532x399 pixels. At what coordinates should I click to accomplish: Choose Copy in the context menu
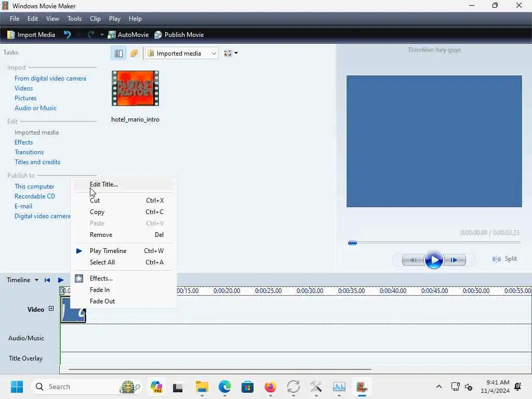tap(124, 212)
